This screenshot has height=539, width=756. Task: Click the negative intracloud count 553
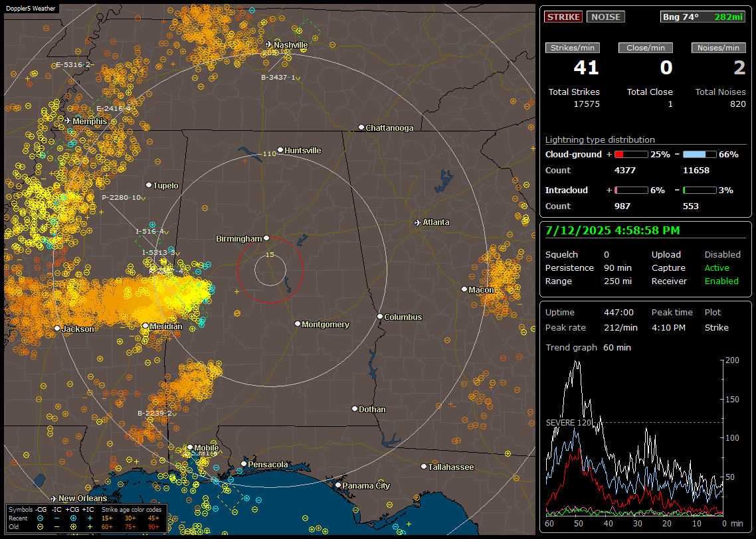click(691, 206)
